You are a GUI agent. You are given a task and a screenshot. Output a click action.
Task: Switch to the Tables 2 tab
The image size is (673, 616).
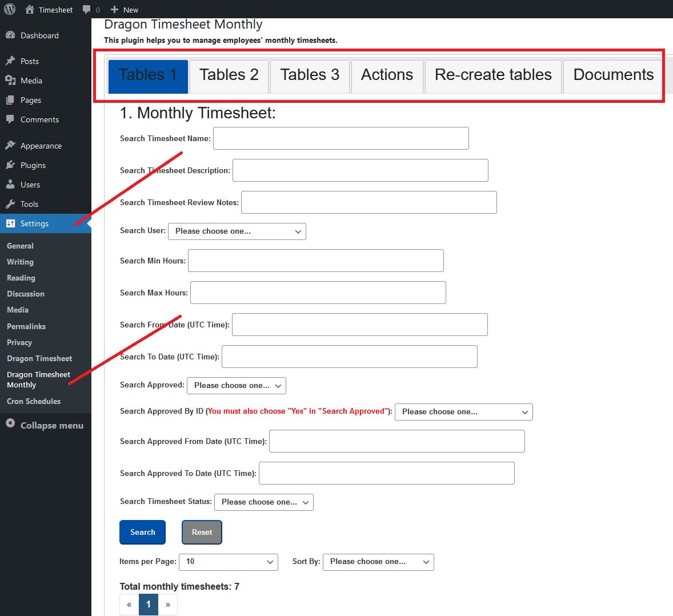229,77
